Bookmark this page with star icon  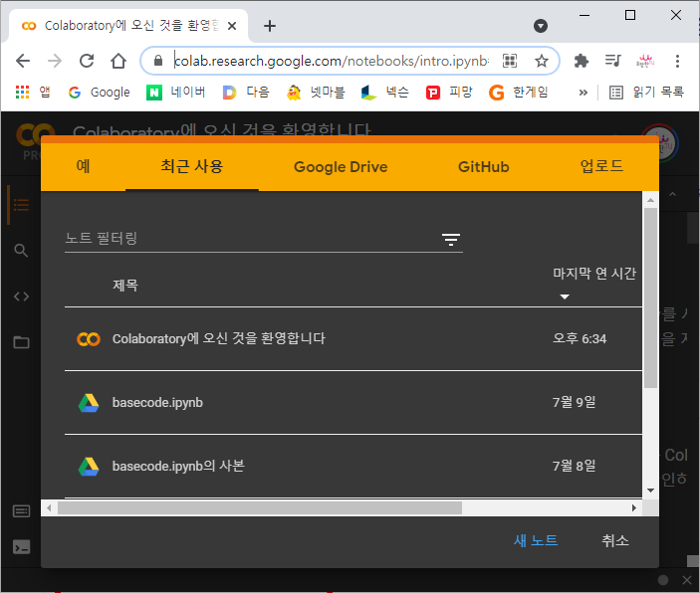(542, 61)
